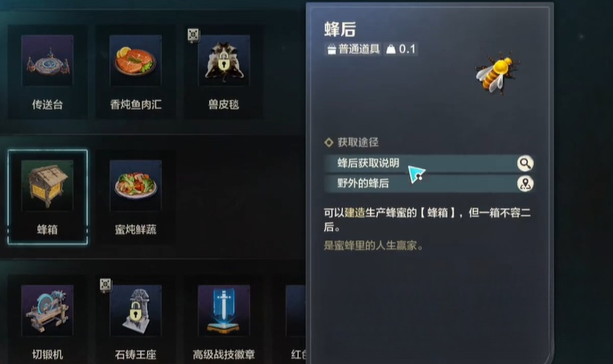
Task: Click the 普通道具 item type tag
Action: click(353, 49)
